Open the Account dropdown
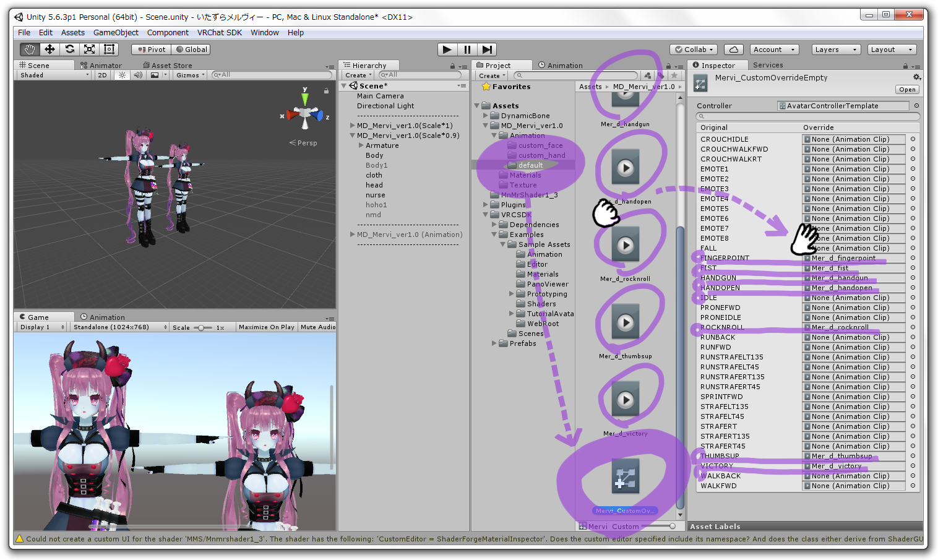Viewport: 938px width, 560px height. click(773, 50)
